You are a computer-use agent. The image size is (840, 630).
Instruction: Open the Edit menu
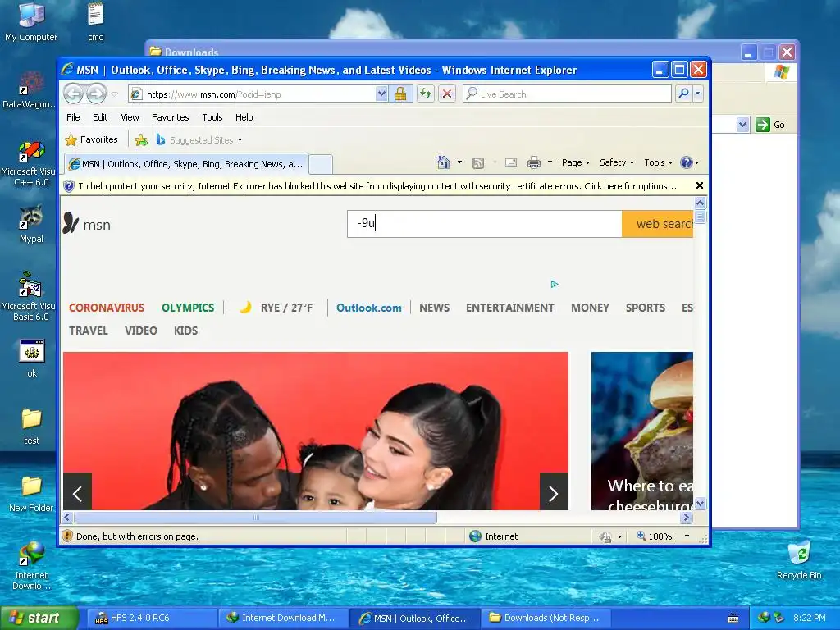(99, 117)
